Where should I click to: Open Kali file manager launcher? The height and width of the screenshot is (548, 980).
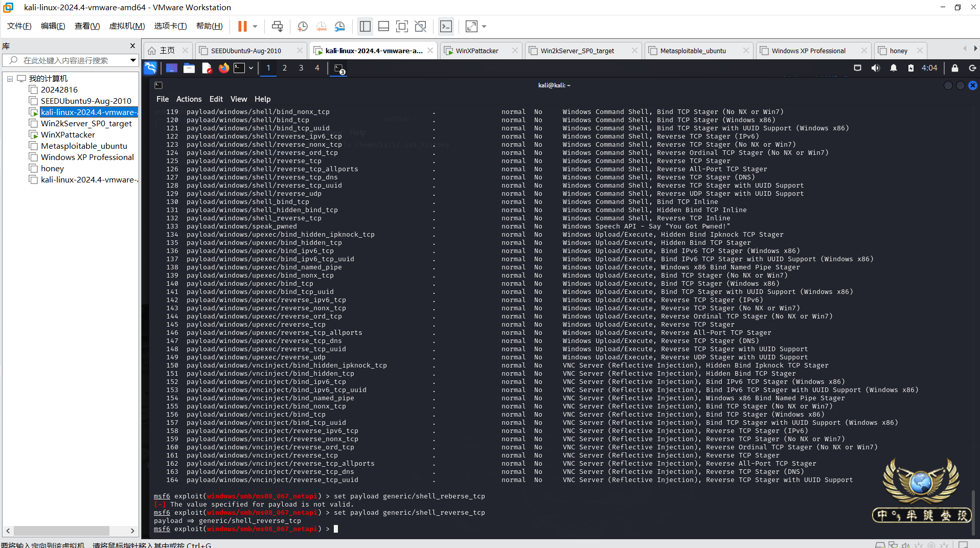coord(189,68)
